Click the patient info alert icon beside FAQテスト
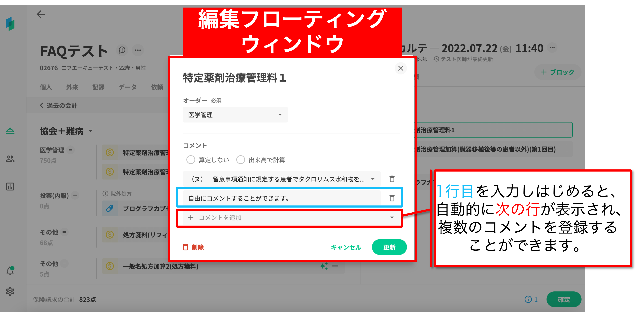Viewport: 644px width, 313px height. [122, 50]
